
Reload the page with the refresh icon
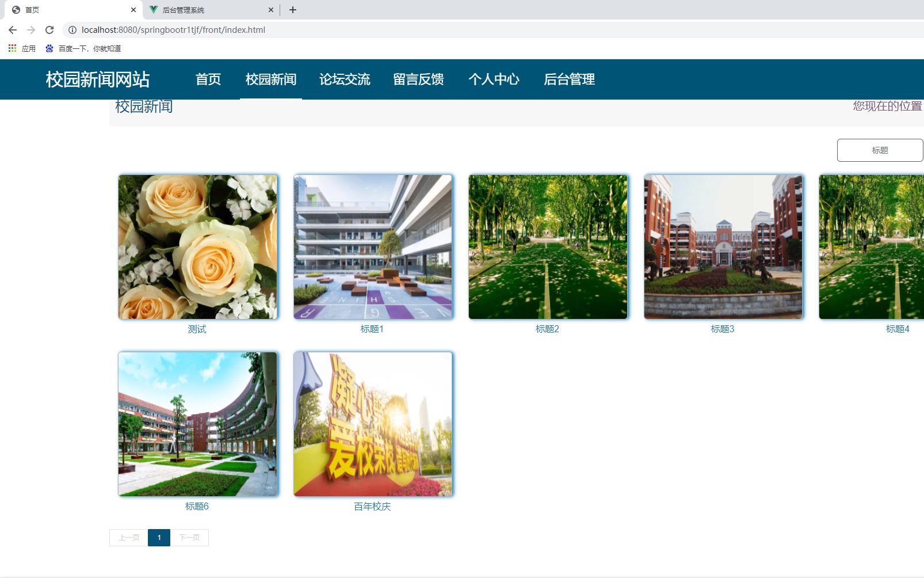(x=49, y=30)
